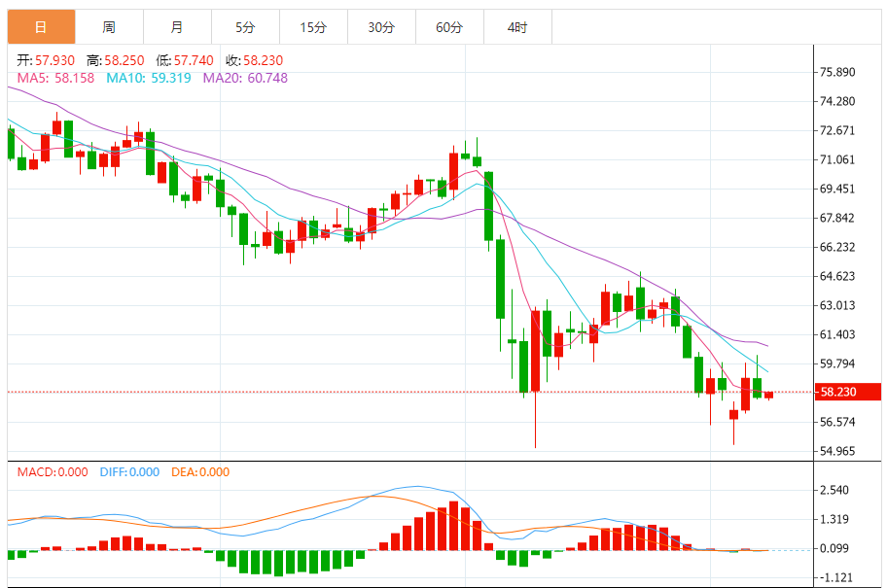This screenshot has width=887, height=588.
Task: Switch to the 月 monthly tab
Action: (177, 27)
